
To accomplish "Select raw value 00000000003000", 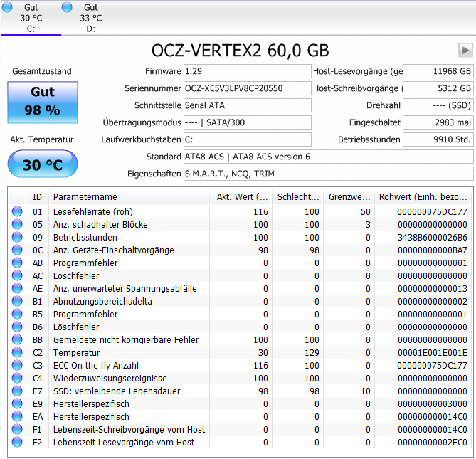I will pyautogui.click(x=433, y=404).
